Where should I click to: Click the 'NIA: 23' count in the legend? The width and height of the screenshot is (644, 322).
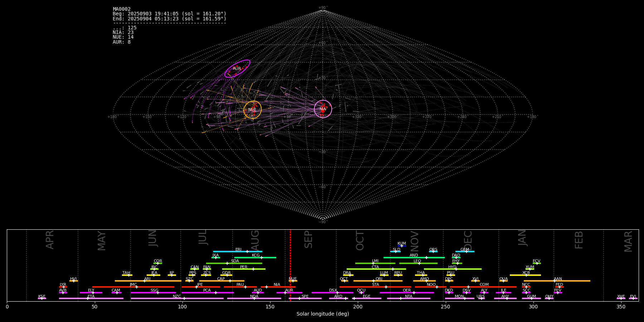[123, 33]
